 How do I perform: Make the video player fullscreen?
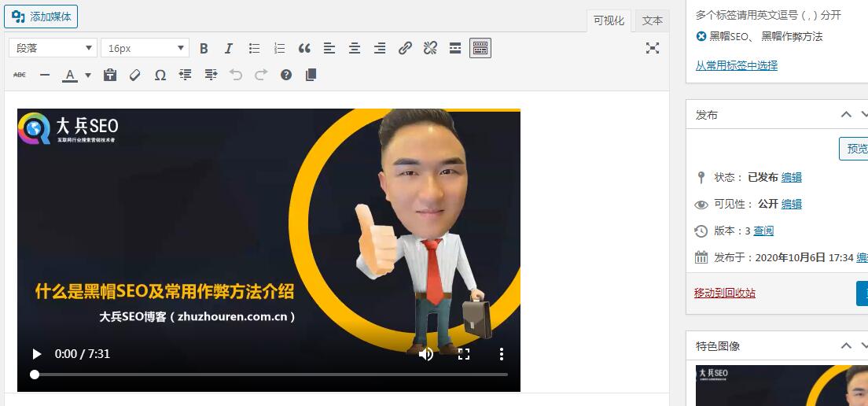pos(464,354)
